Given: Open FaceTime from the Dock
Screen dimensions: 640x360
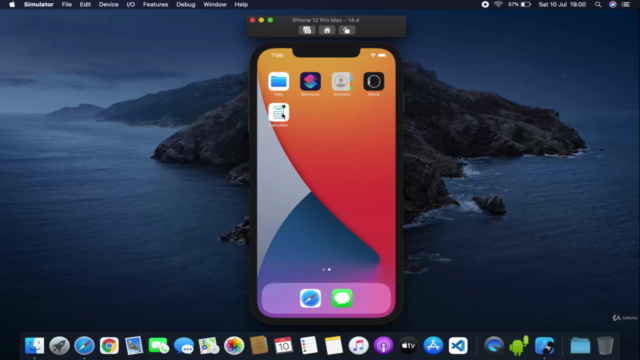Looking at the screenshot, I should (159, 346).
